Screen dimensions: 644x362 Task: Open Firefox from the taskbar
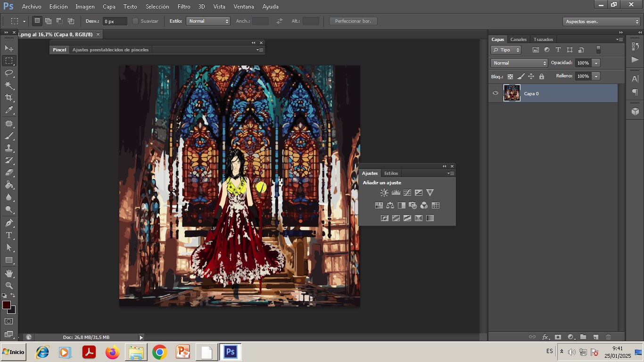(112, 352)
